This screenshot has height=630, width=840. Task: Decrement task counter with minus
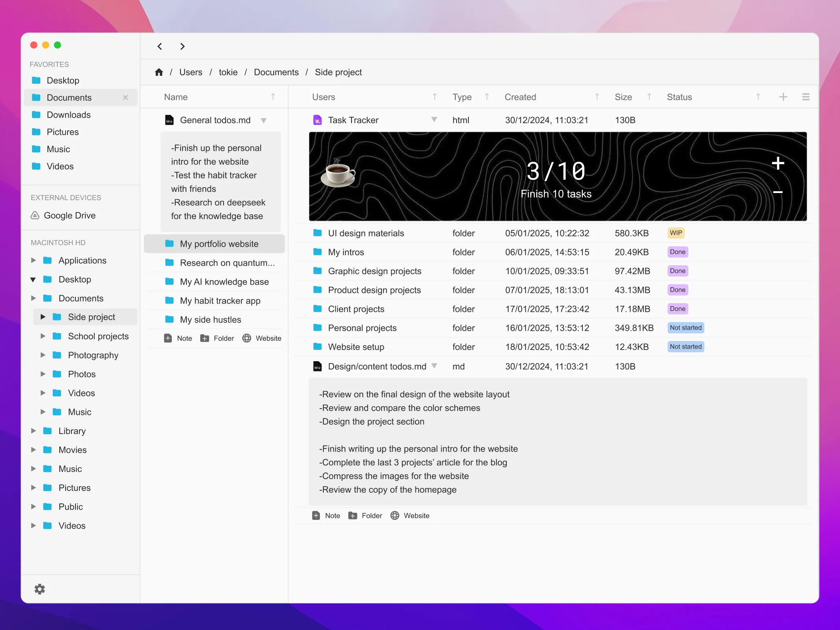tap(778, 192)
